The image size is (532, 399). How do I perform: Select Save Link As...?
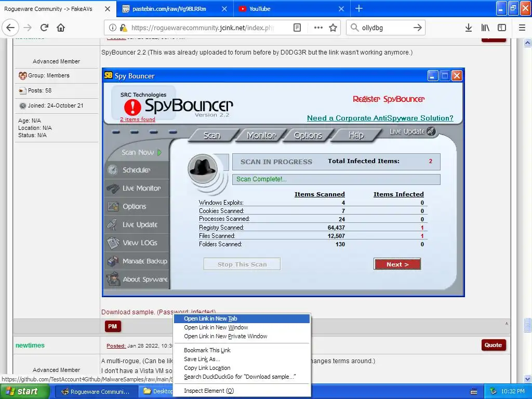(x=242, y=359)
